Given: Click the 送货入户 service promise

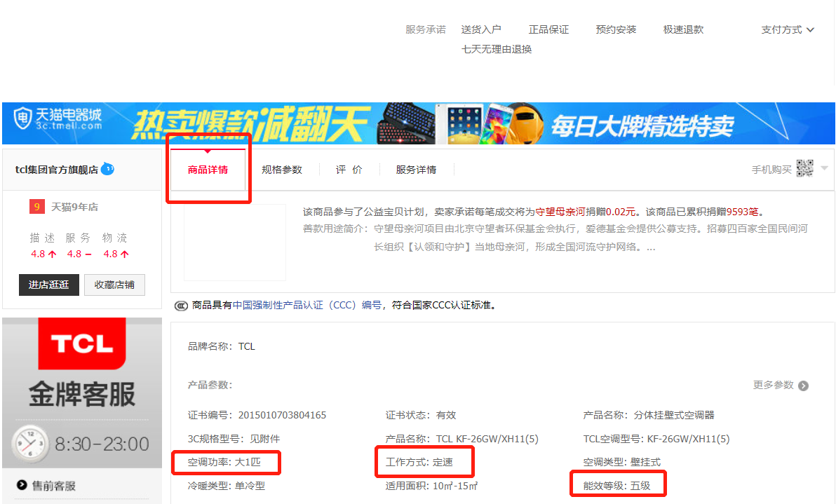Looking at the screenshot, I should (x=481, y=30).
